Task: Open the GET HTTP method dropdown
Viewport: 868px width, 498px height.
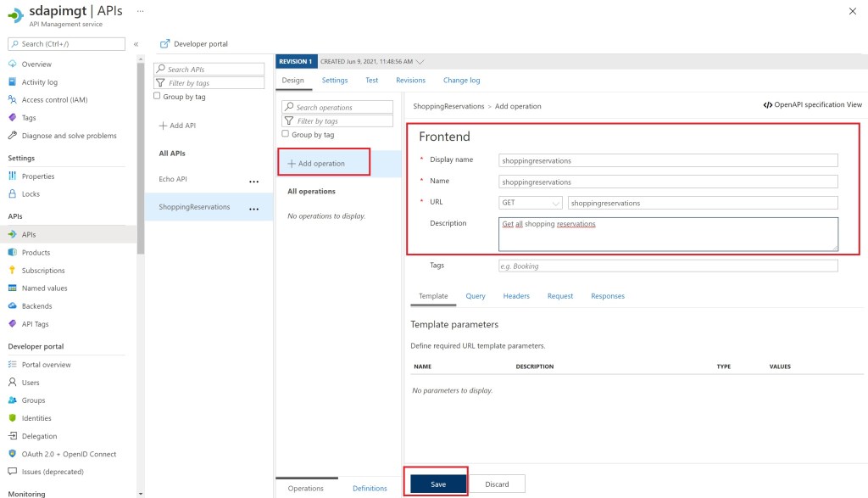Action: [531, 203]
